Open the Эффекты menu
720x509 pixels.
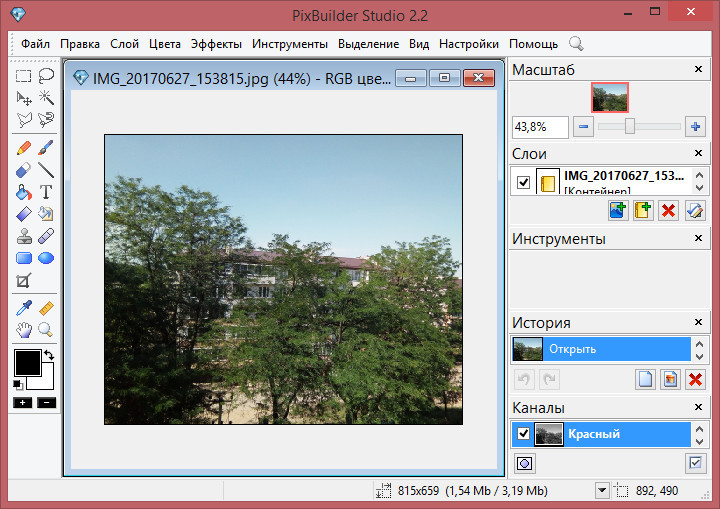[x=216, y=44]
